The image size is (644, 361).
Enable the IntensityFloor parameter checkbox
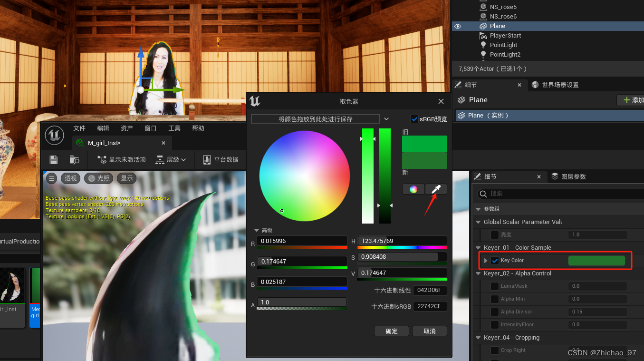point(495,325)
